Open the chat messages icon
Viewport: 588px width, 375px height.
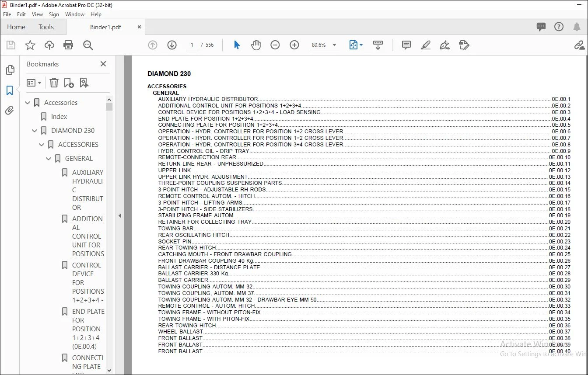click(541, 27)
